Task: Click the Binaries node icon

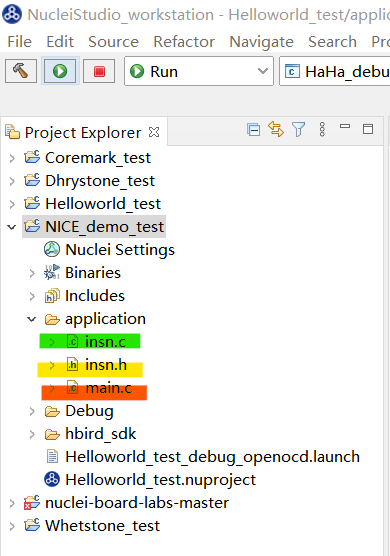Action: pyautogui.click(x=52, y=272)
